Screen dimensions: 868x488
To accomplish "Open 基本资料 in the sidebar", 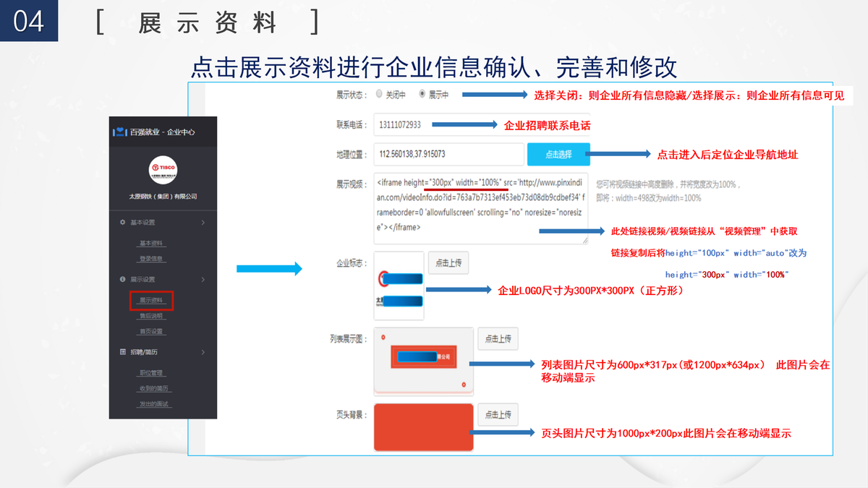I will coord(151,243).
